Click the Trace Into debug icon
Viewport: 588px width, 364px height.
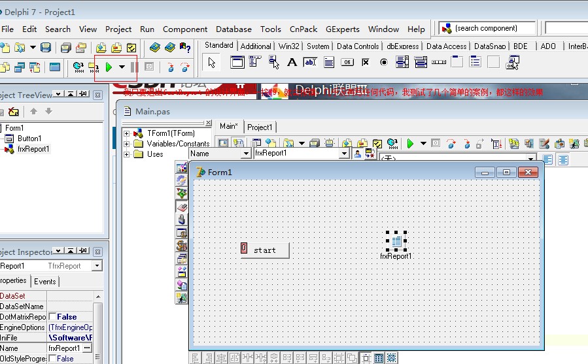pos(171,67)
